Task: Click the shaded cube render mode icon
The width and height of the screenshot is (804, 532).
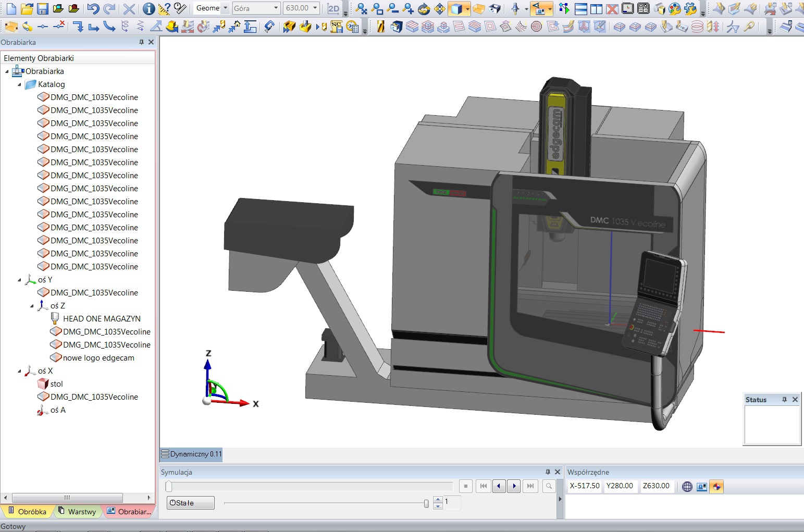Action: [456, 8]
